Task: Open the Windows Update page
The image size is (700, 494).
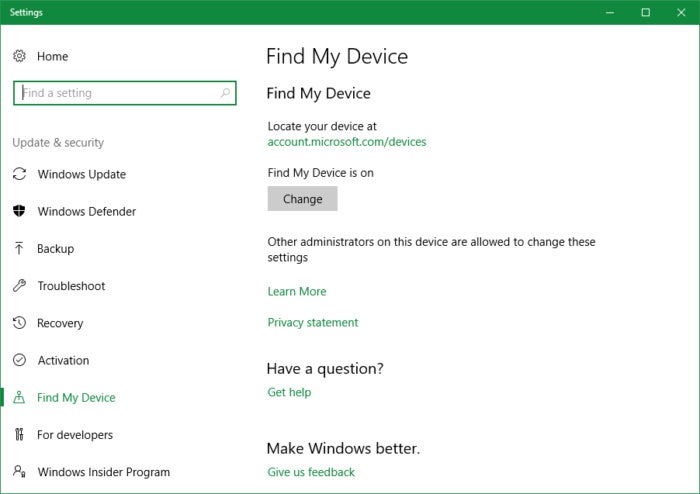Action: click(82, 174)
